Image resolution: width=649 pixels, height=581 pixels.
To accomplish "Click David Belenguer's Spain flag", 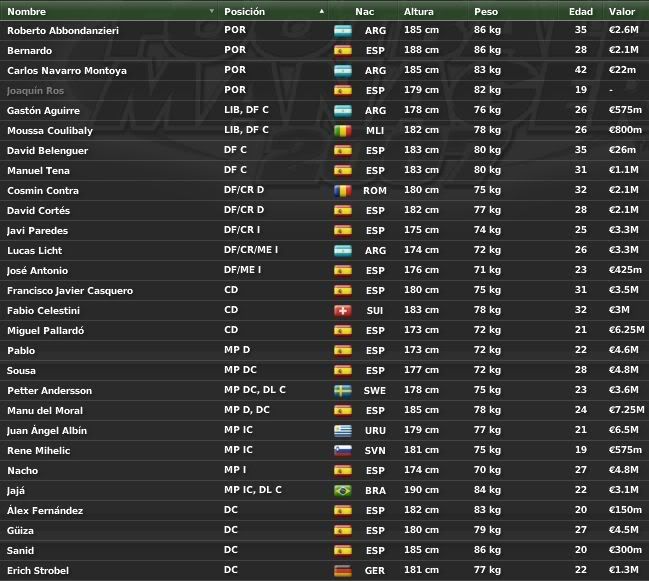I will pyautogui.click(x=343, y=151).
